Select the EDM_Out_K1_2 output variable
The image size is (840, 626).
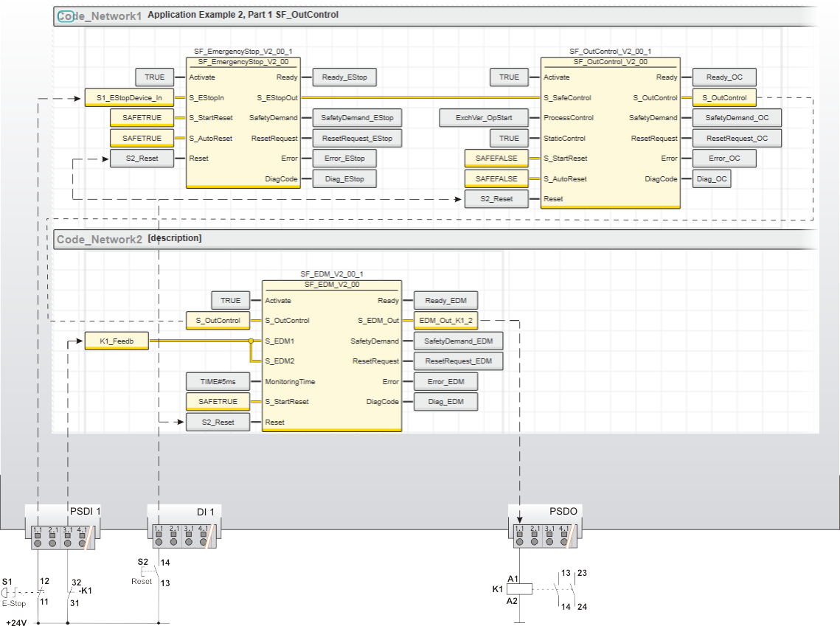click(445, 321)
